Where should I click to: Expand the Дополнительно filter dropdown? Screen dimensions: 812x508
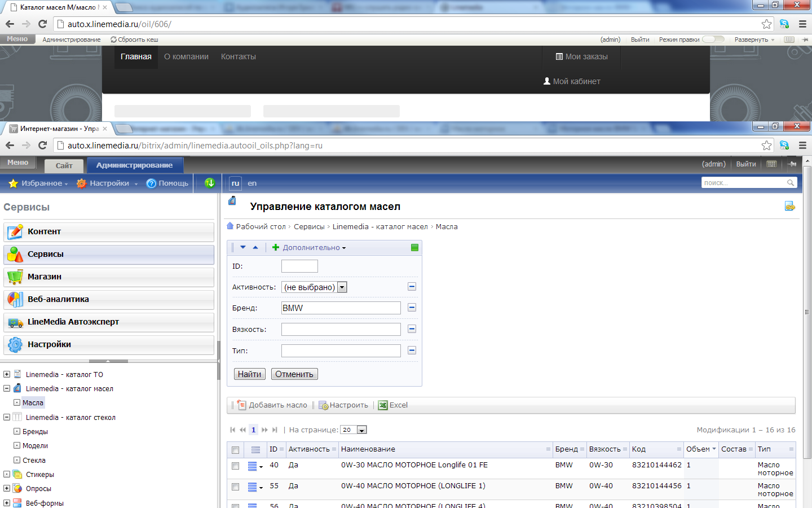coord(314,247)
